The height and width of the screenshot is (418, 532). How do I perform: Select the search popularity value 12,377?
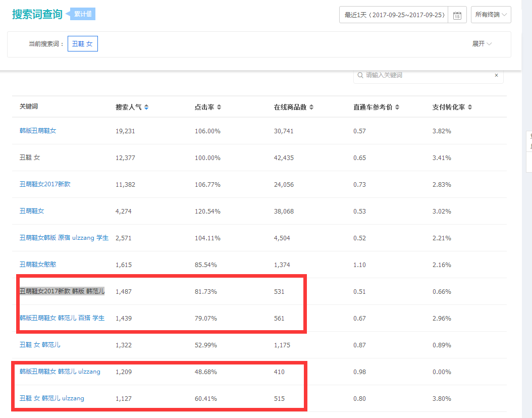125,158
